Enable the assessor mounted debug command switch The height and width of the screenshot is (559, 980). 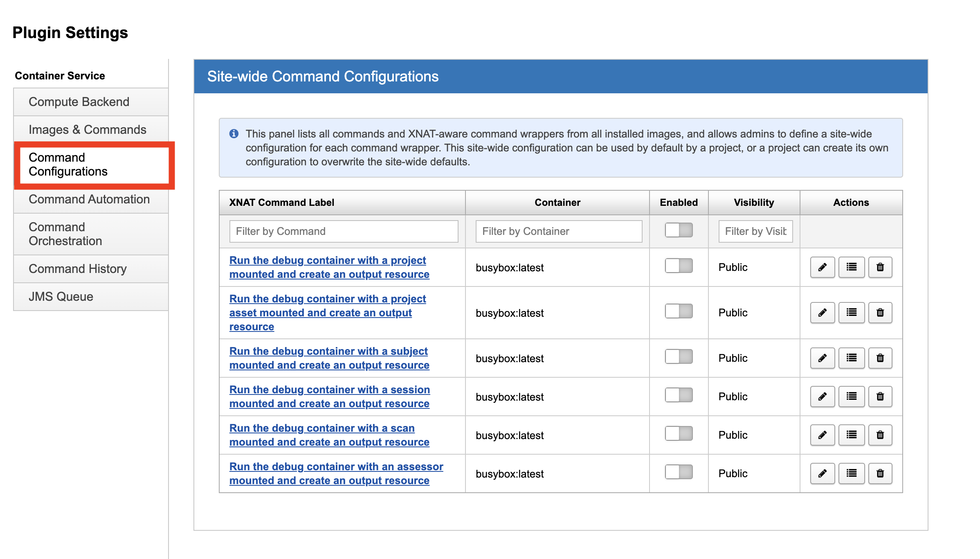tap(679, 472)
